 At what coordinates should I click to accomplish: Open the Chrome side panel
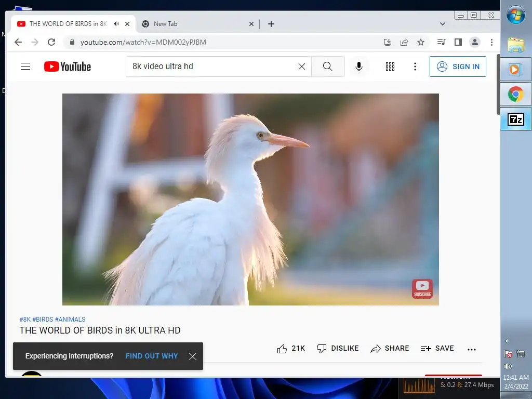click(458, 42)
